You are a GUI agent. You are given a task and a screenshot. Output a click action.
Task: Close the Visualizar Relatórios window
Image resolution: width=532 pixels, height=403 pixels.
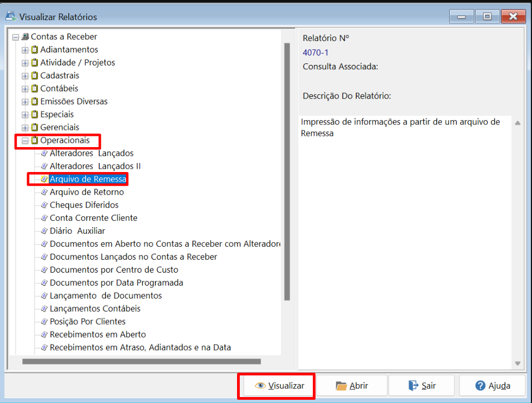pos(514,17)
